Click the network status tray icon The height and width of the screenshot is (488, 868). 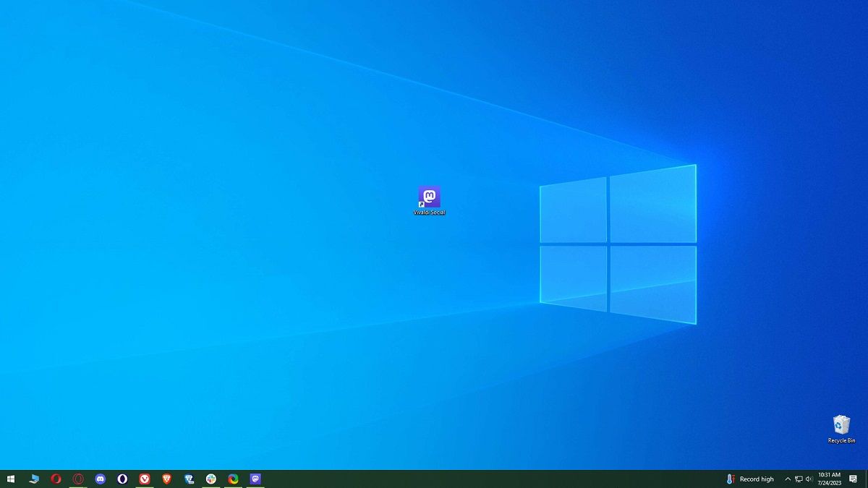coord(799,479)
